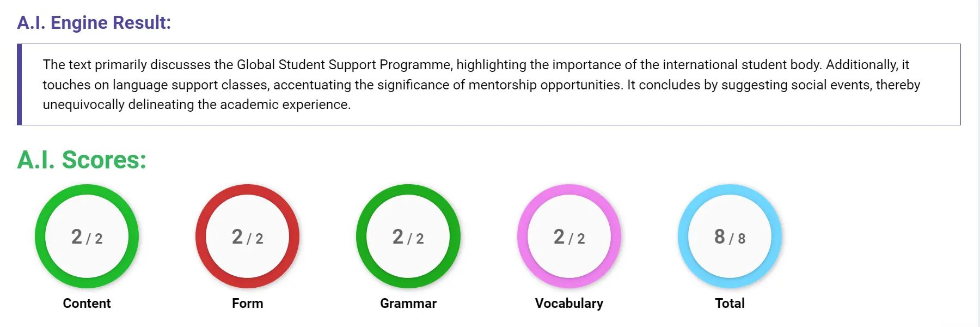This screenshot has width=980, height=327.
Task: Select the Grammar label text
Action: (x=408, y=304)
